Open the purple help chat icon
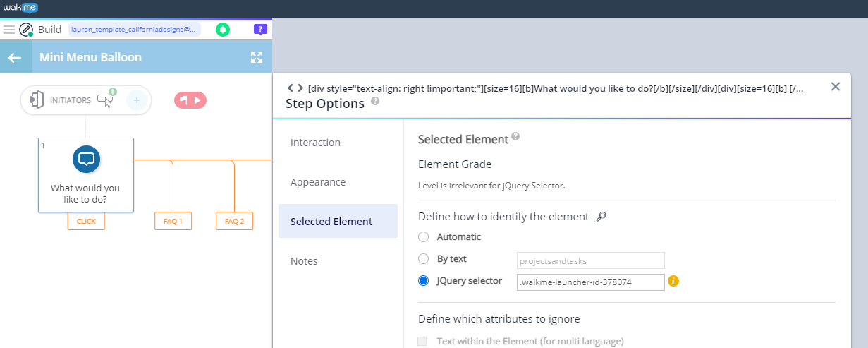This screenshot has height=348, width=868. 260,30
